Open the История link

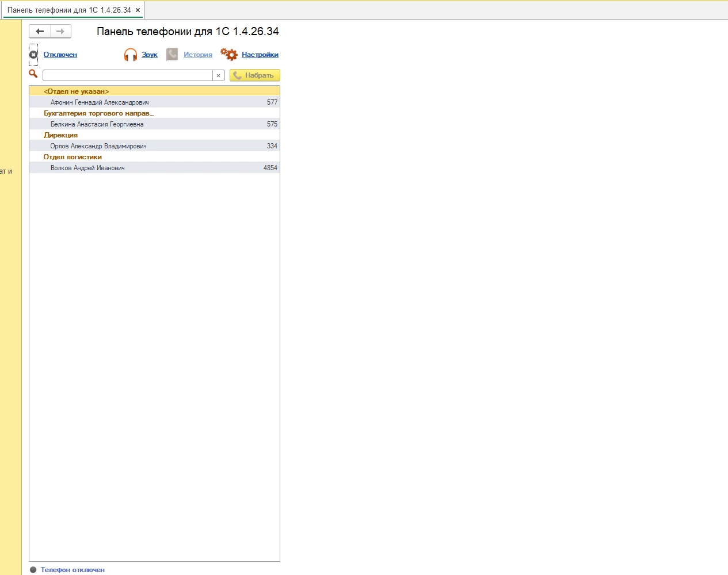(198, 55)
